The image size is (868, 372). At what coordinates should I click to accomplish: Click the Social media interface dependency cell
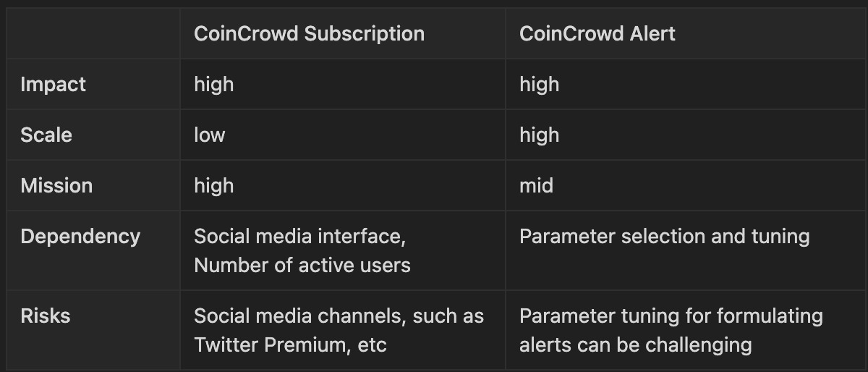click(x=305, y=237)
